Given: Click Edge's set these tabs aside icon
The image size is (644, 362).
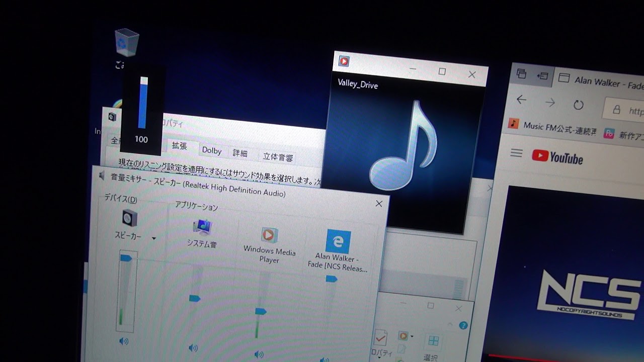Looking at the screenshot, I should (542, 76).
